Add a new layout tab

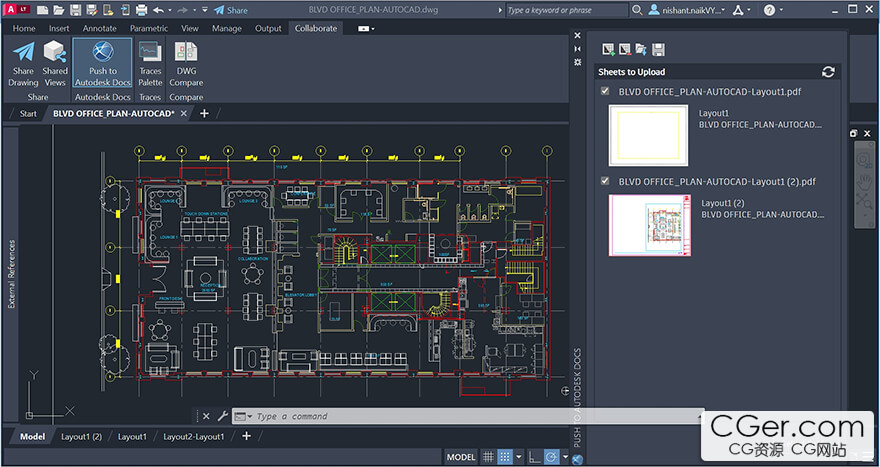tap(246, 436)
